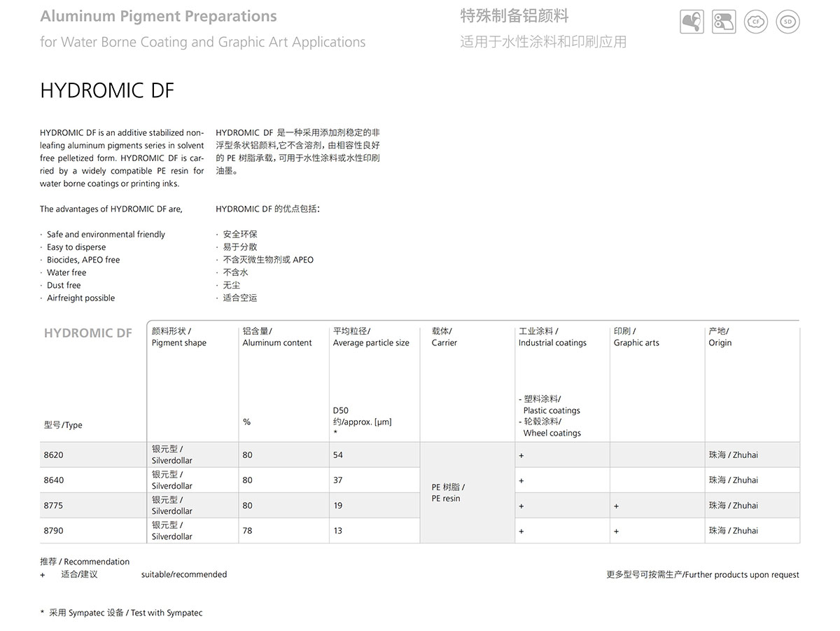Click the Aluminum Pigment Preparations heading

[x=158, y=16]
